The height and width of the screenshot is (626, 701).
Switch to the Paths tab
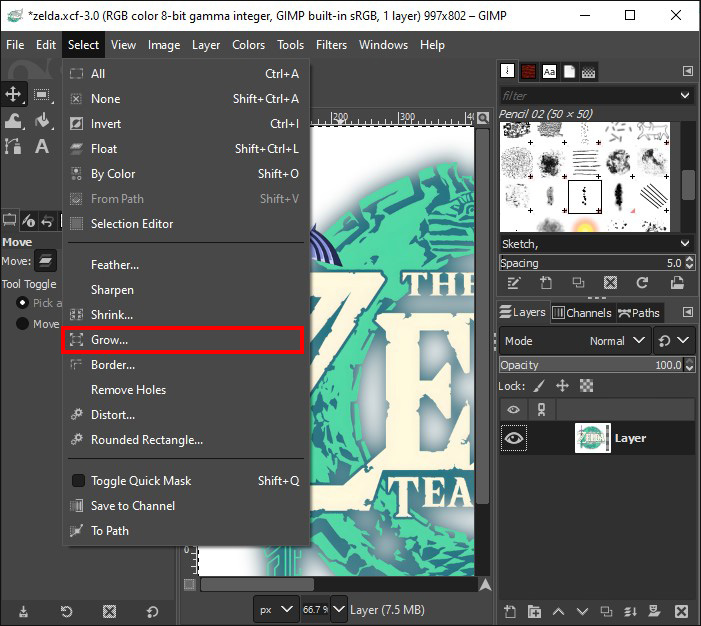coord(638,313)
